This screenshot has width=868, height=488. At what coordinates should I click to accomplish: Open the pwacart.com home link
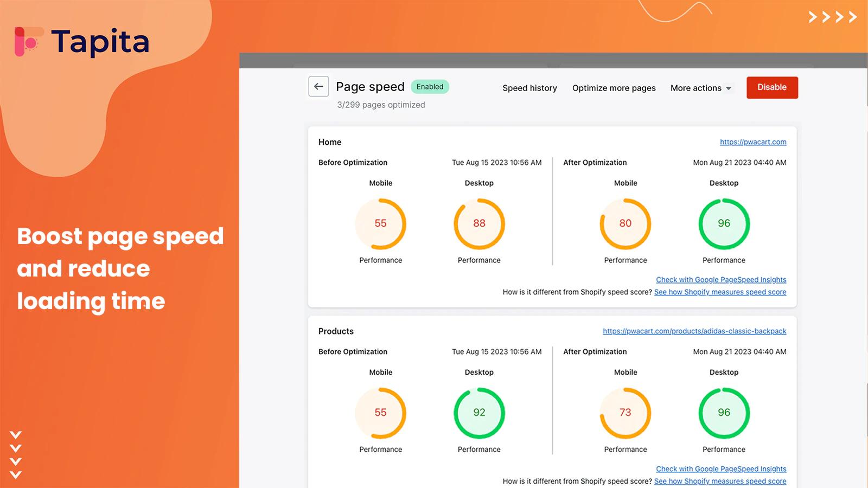tap(753, 142)
